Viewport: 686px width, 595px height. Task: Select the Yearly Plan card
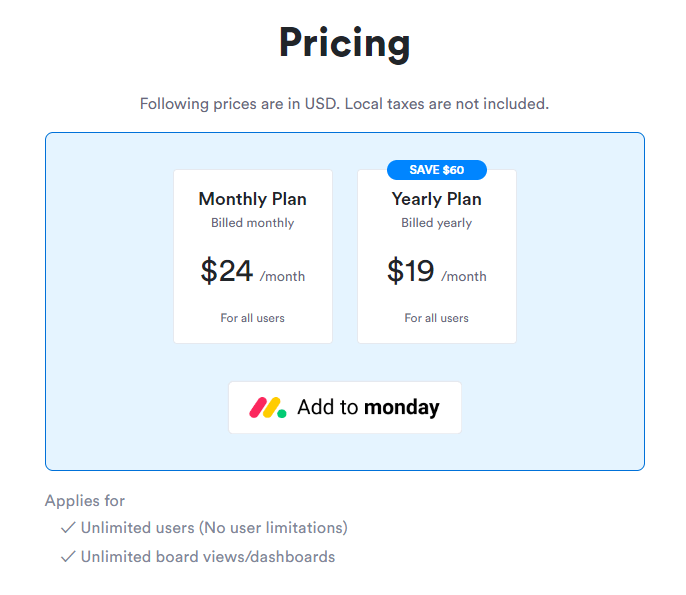437,256
